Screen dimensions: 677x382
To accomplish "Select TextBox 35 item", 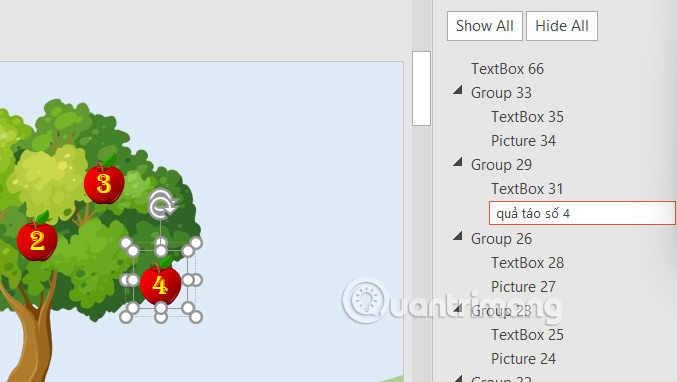I will [x=527, y=117].
